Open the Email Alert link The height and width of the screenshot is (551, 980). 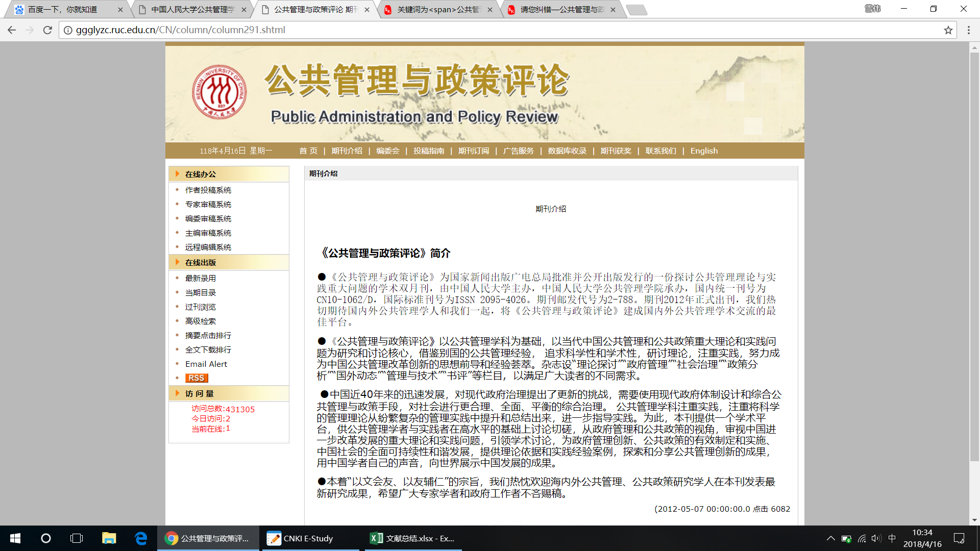click(x=206, y=364)
